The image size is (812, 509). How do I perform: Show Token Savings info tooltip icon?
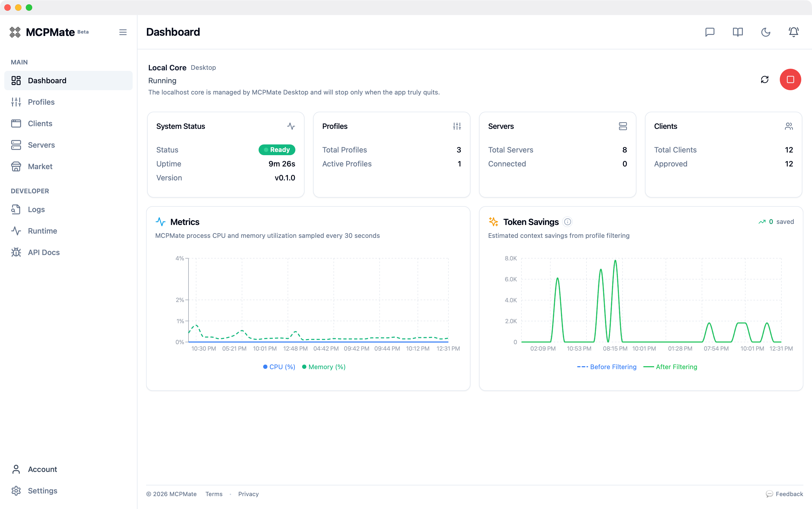568,222
